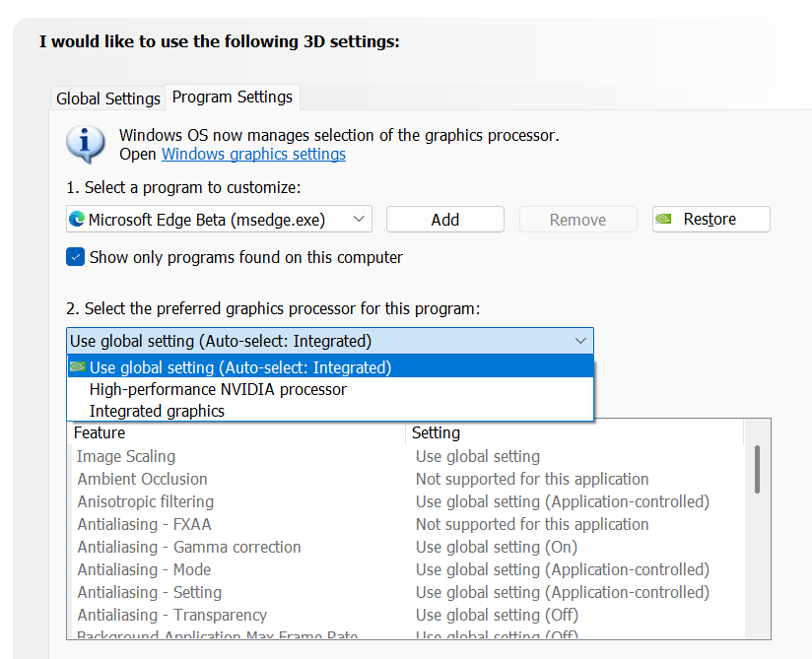
Task: Open the program selection dropdown (Microsoft Edge Beta)
Action: click(x=219, y=220)
